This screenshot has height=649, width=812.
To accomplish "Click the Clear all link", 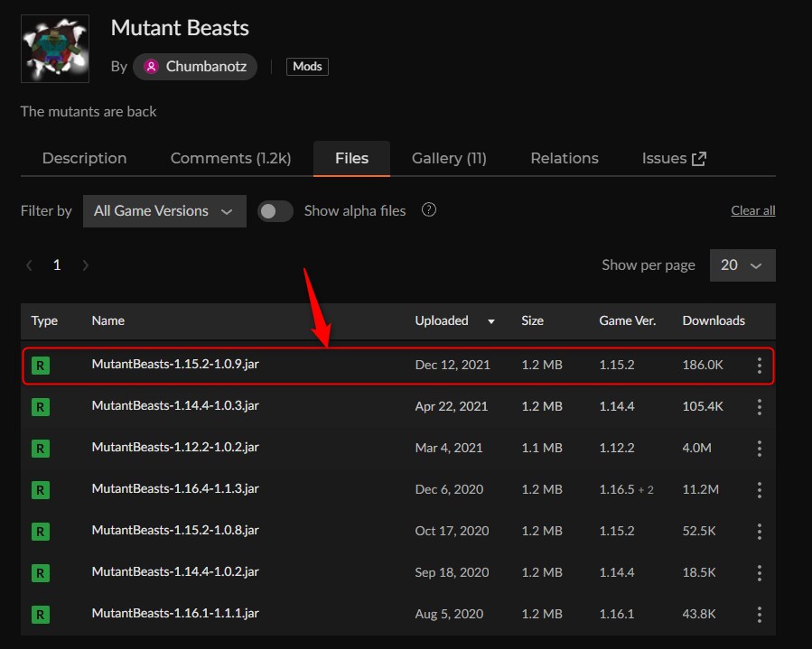I will pyautogui.click(x=752, y=211).
